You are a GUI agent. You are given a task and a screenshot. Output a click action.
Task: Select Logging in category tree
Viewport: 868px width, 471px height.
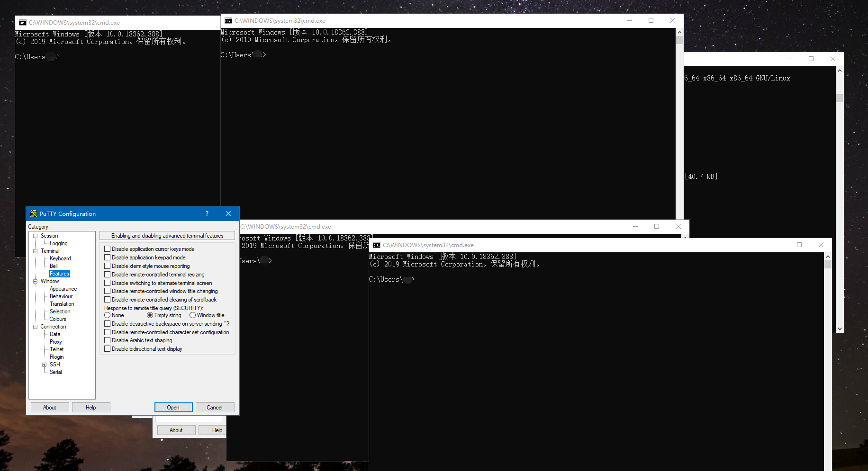(x=58, y=243)
